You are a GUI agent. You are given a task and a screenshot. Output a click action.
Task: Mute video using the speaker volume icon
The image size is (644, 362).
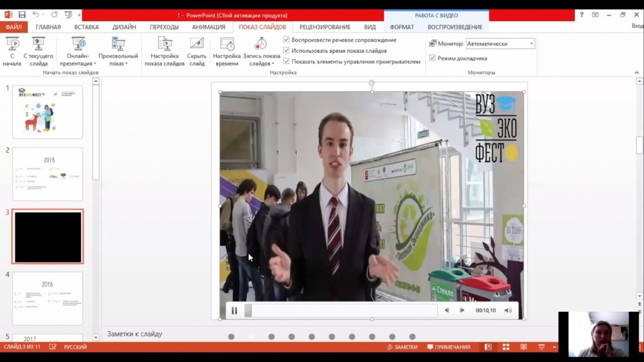click(x=508, y=310)
